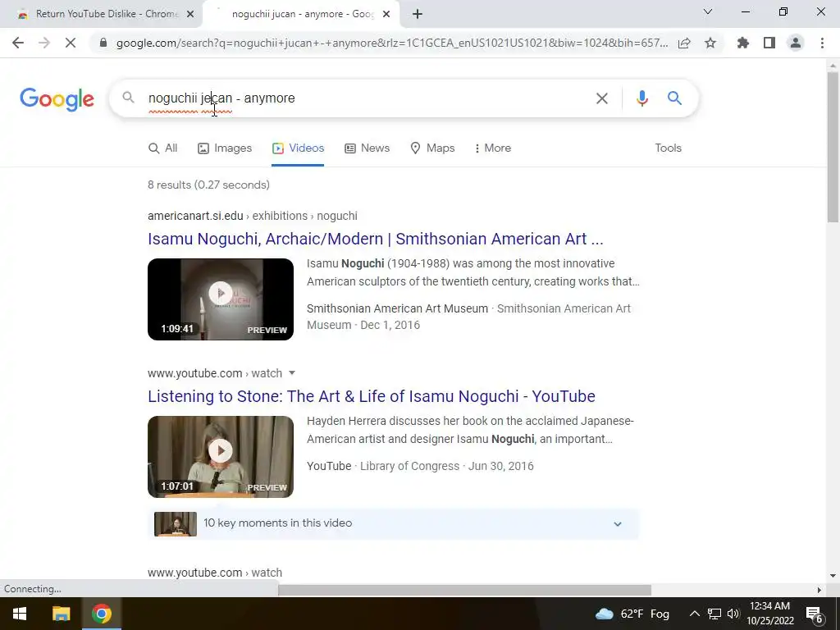Viewport: 840px width, 630px height.
Task: Open a new browser tab
Action: click(x=418, y=14)
